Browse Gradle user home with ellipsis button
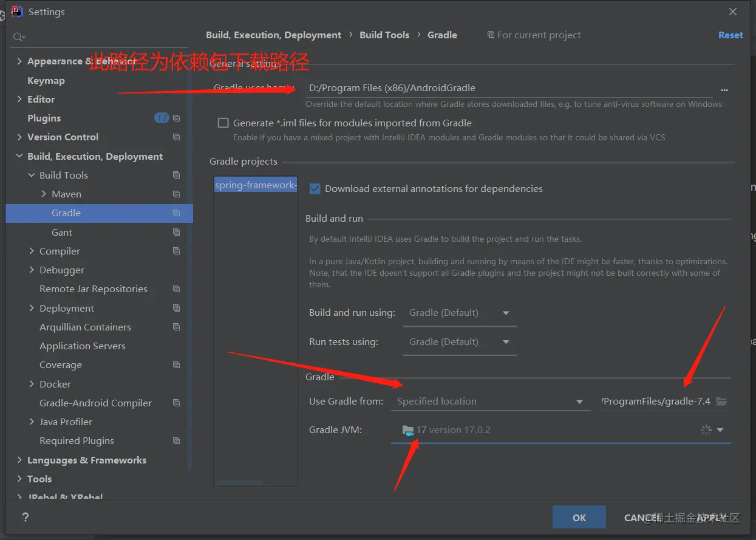Viewport: 756px width, 540px height. [724, 90]
